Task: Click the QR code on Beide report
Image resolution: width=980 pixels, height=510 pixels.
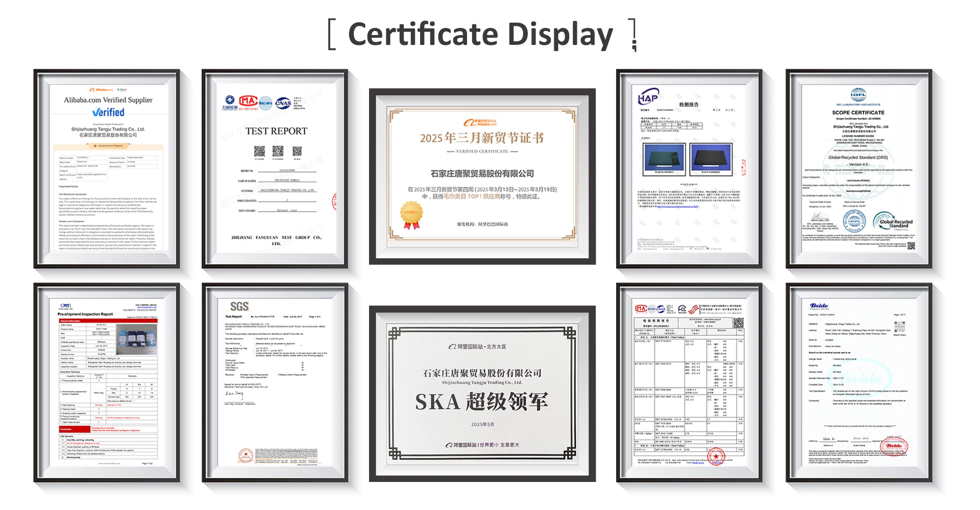Action: point(899,327)
